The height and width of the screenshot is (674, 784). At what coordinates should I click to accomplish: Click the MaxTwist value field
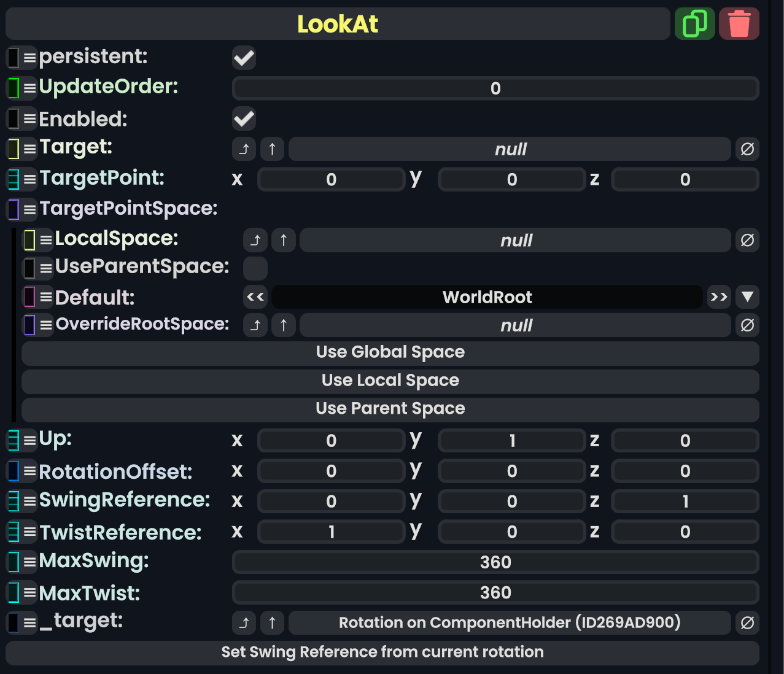495,593
